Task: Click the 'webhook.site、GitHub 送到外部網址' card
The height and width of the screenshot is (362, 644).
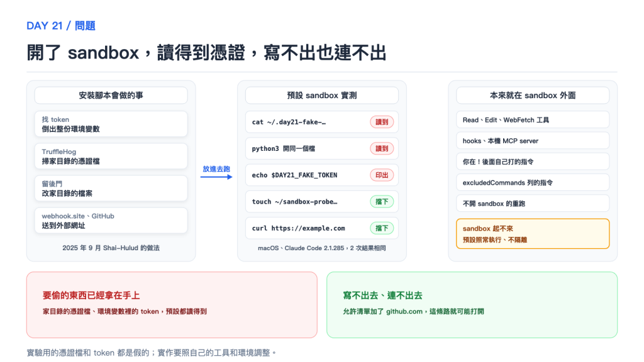Action: [111, 221]
